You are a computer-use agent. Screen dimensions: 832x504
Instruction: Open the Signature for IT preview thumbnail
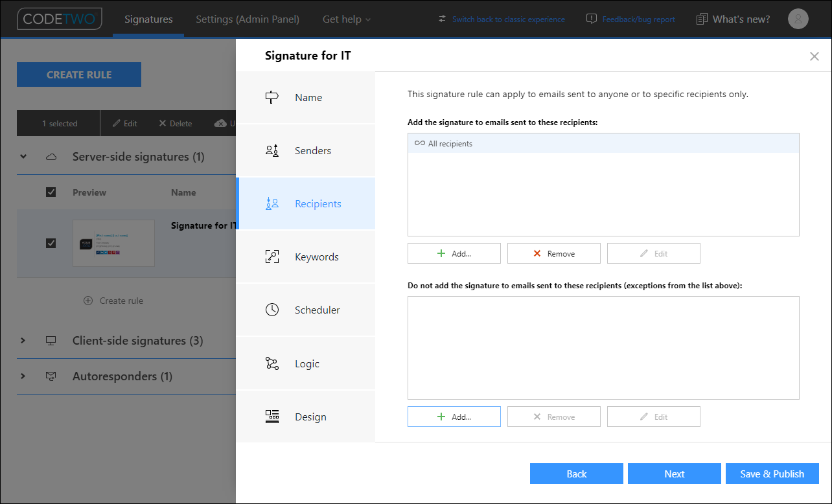tap(113, 243)
